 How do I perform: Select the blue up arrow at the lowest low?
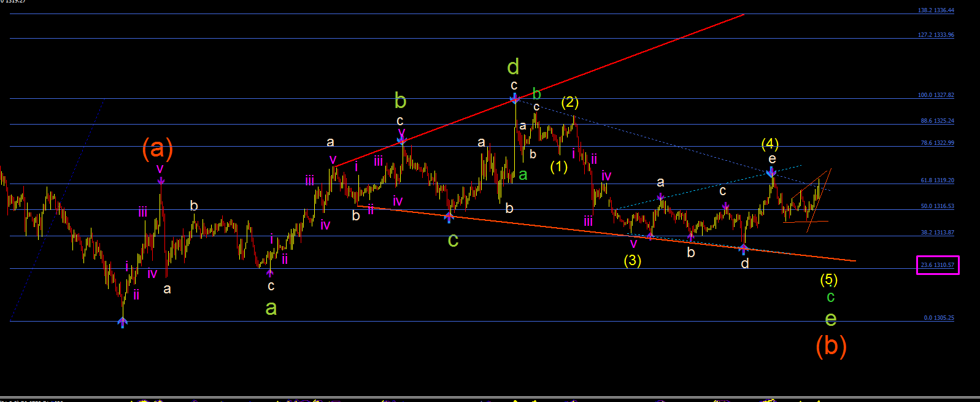(x=123, y=323)
